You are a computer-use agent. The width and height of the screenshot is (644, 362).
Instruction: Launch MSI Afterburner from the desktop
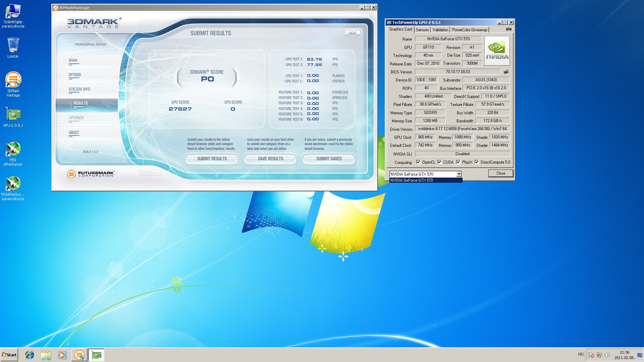tap(13, 154)
